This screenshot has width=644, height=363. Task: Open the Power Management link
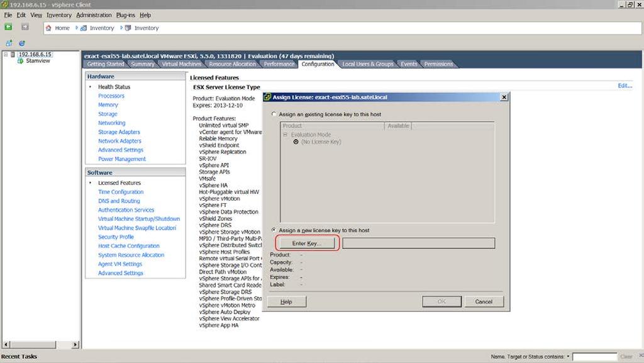pyautogui.click(x=121, y=159)
